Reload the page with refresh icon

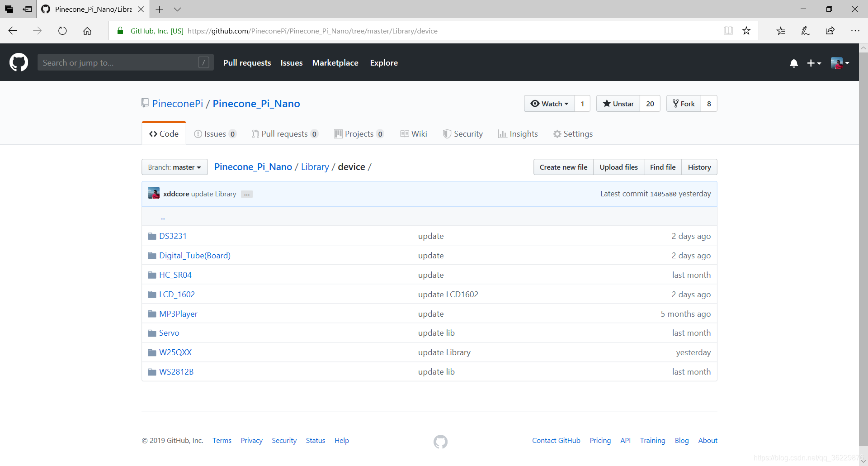tap(62, 31)
